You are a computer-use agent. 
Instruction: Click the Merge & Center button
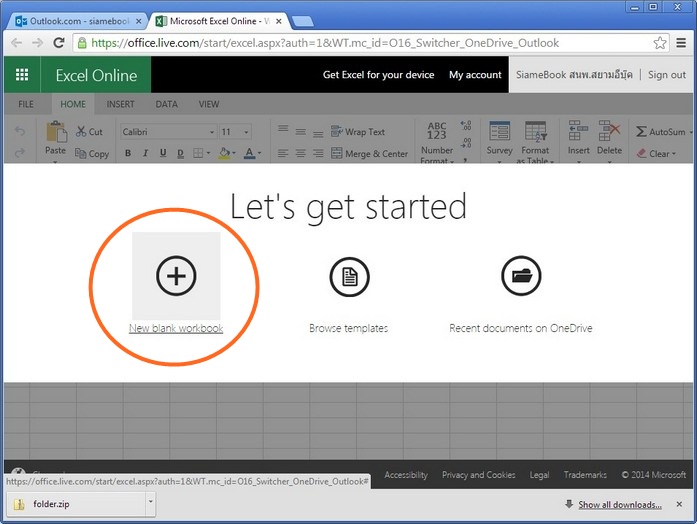coord(369,154)
